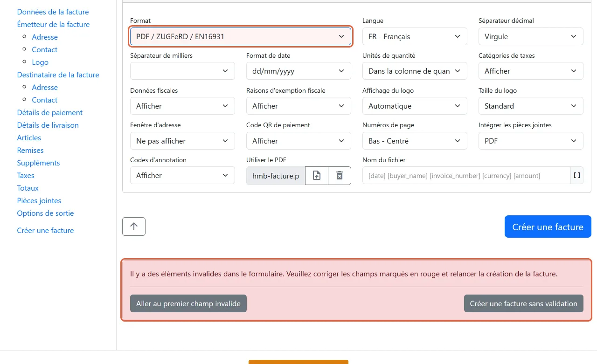
Task: Click the delete PDF trash icon
Action: tap(340, 176)
